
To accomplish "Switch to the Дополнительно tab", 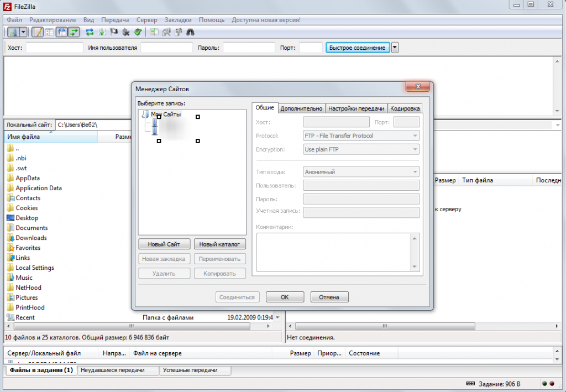I will pyautogui.click(x=301, y=108).
